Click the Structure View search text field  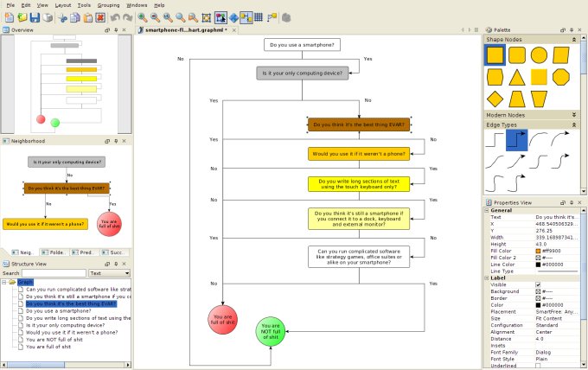tap(53, 273)
